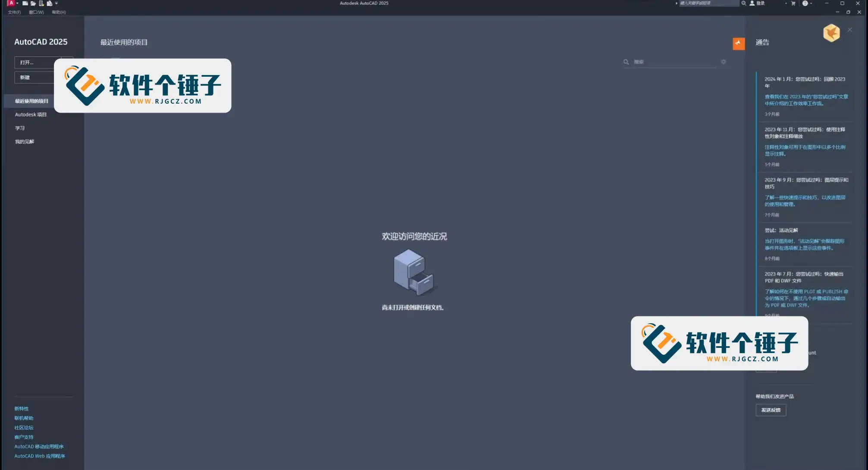Open the 新建 template dropdown arrow
The height and width of the screenshot is (470, 868).
click(68, 77)
